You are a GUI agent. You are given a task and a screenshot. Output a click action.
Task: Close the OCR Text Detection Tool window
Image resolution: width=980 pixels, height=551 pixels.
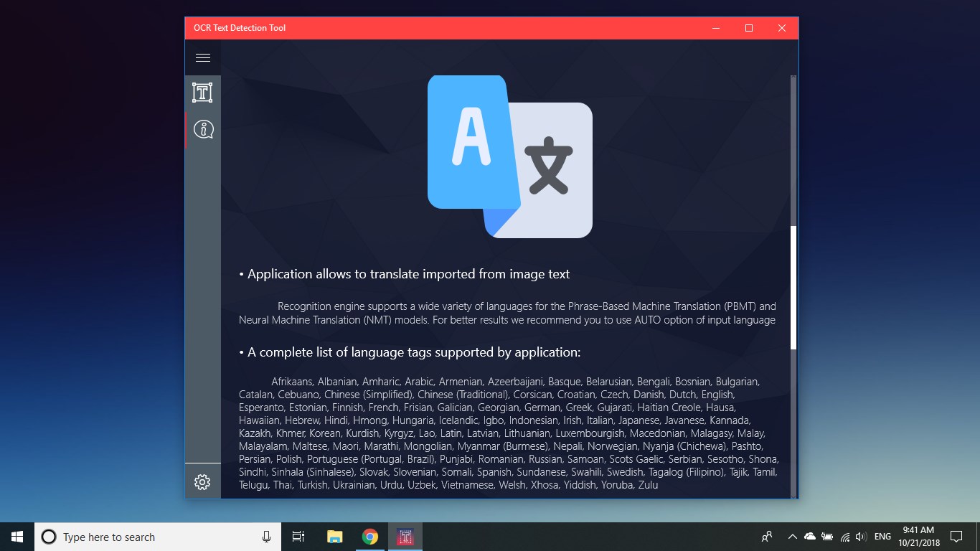point(782,28)
